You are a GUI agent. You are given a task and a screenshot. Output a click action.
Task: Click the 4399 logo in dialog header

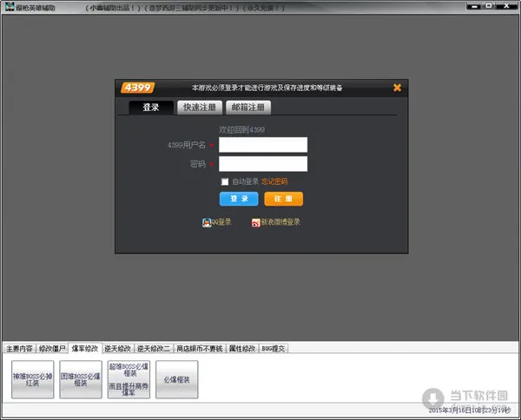pyautogui.click(x=137, y=88)
